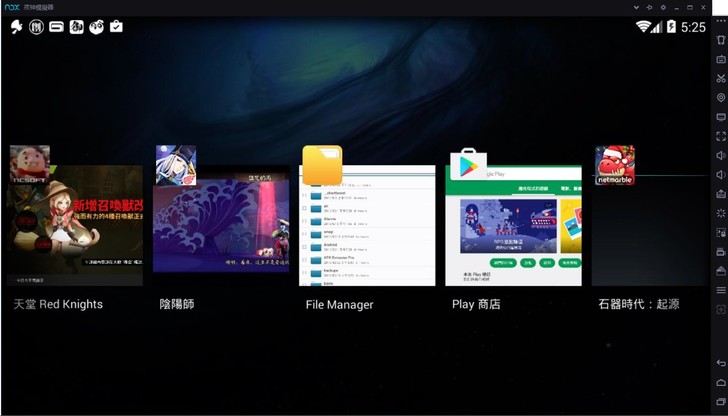Open the 陰陽師 recent app preview
728x416 pixels.
(x=221, y=225)
